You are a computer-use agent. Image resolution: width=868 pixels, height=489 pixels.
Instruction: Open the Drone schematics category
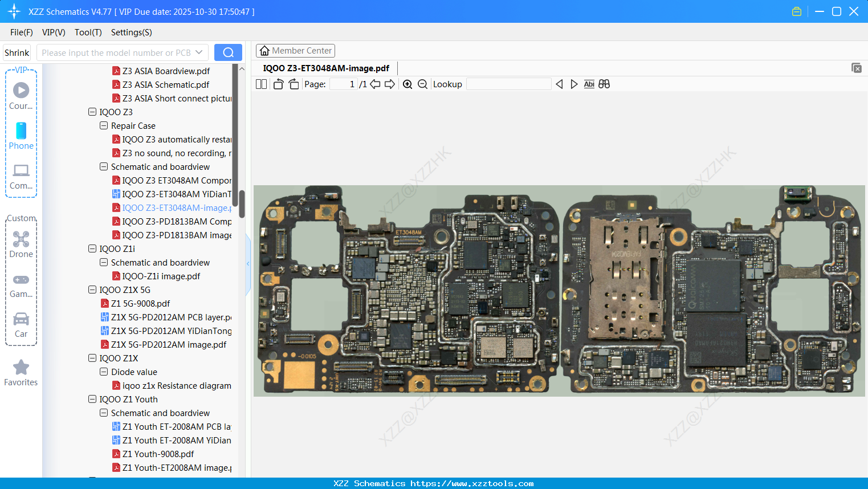(21, 244)
